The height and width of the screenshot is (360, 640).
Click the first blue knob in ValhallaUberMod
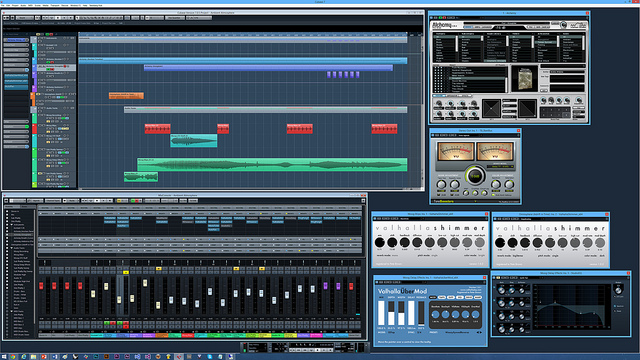click(435, 315)
